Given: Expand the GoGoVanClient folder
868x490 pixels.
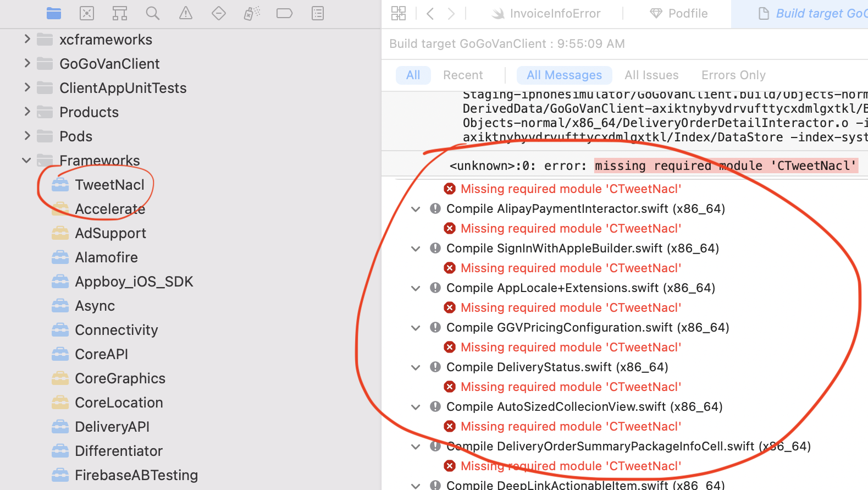Looking at the screenshot, I should [27, 63].
